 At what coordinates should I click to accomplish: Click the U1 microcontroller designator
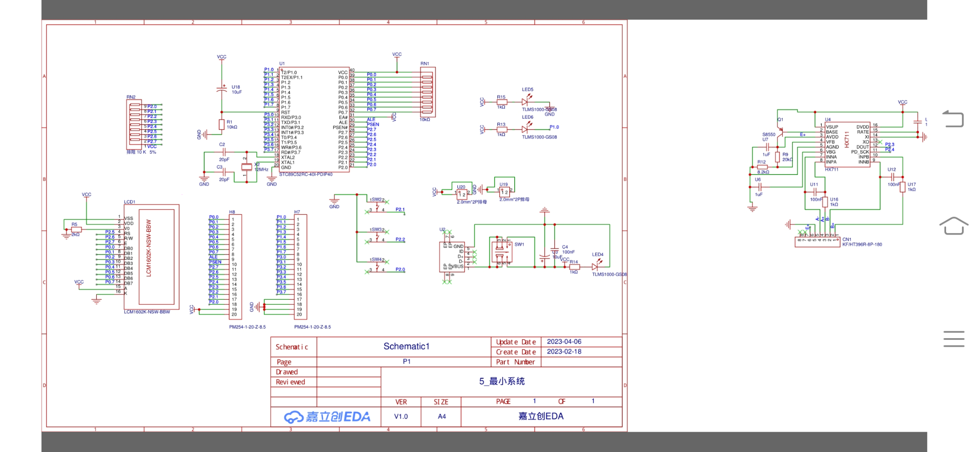pos(282,64)
